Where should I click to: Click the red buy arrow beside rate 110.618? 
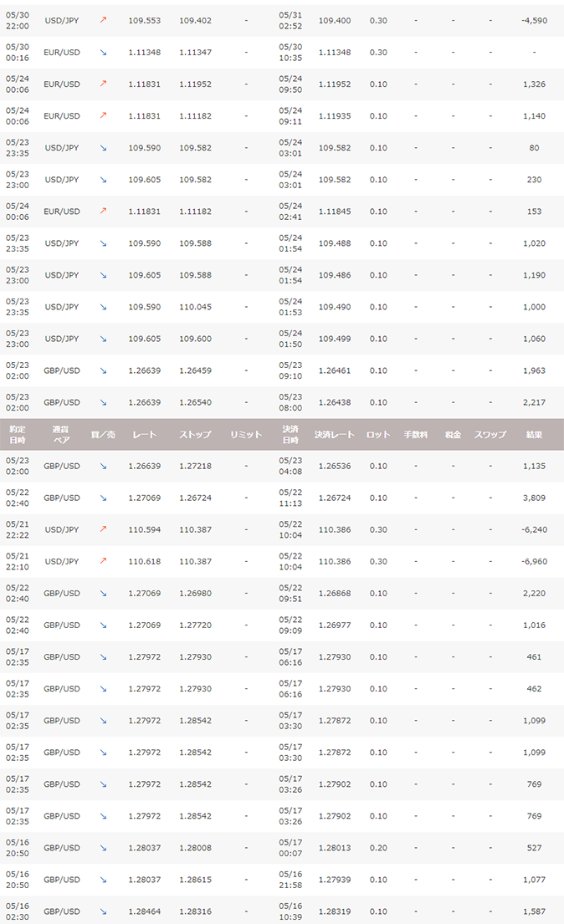[x=103, y=561]
